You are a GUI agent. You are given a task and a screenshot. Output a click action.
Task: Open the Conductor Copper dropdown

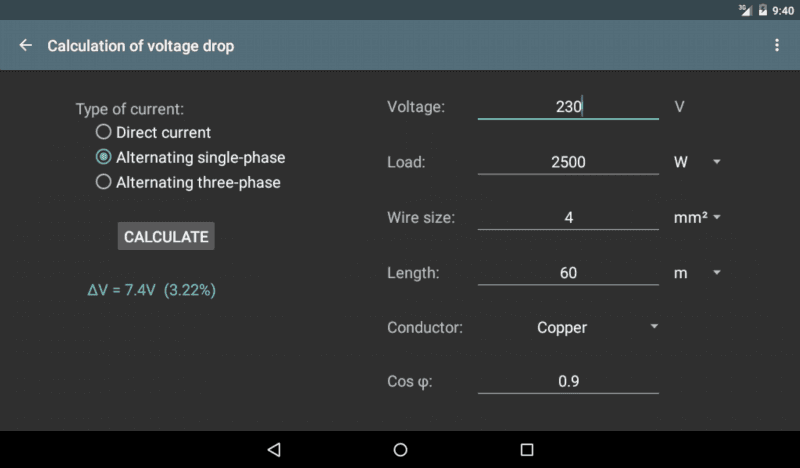point(568,327)
